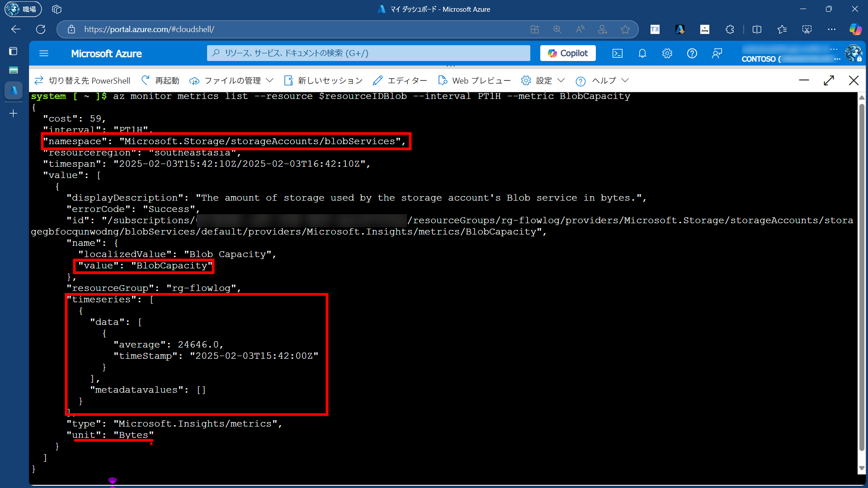Maximize the Cloud Shell pane
This screenshot has height=488, width=868.
click(829, 80)
